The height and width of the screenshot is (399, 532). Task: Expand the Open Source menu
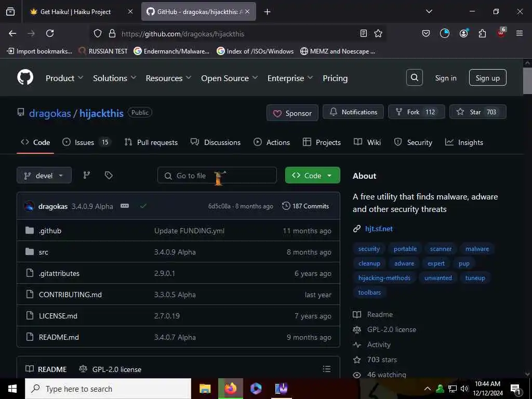229,78
